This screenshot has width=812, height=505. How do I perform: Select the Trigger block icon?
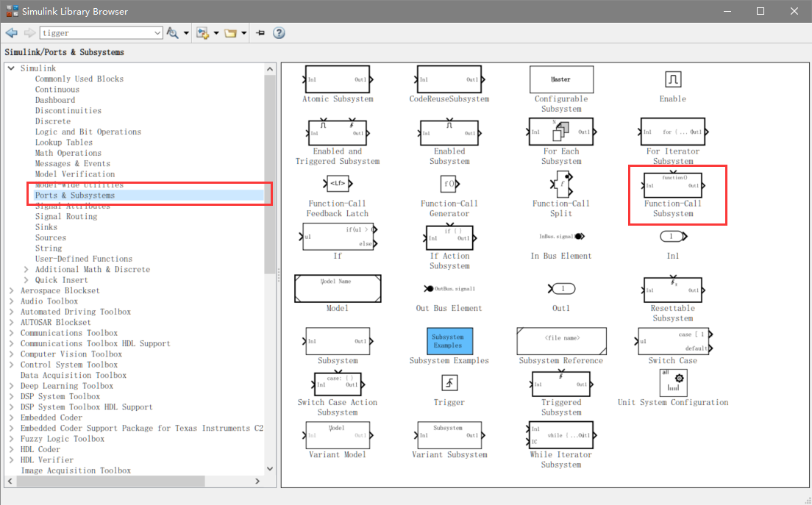click(x=449, y=383)
